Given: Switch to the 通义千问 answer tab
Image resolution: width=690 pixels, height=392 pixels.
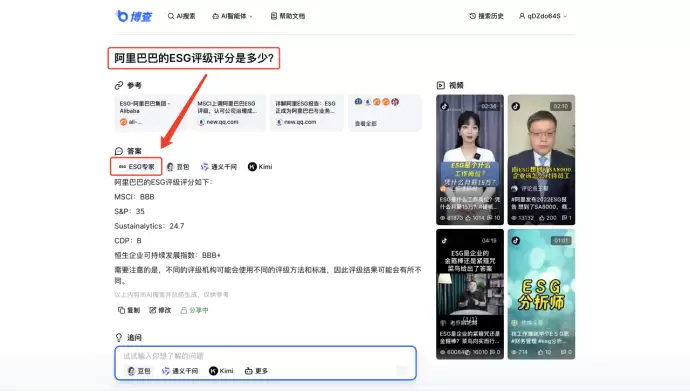Looking at the screenshot, I should (219, 167).
